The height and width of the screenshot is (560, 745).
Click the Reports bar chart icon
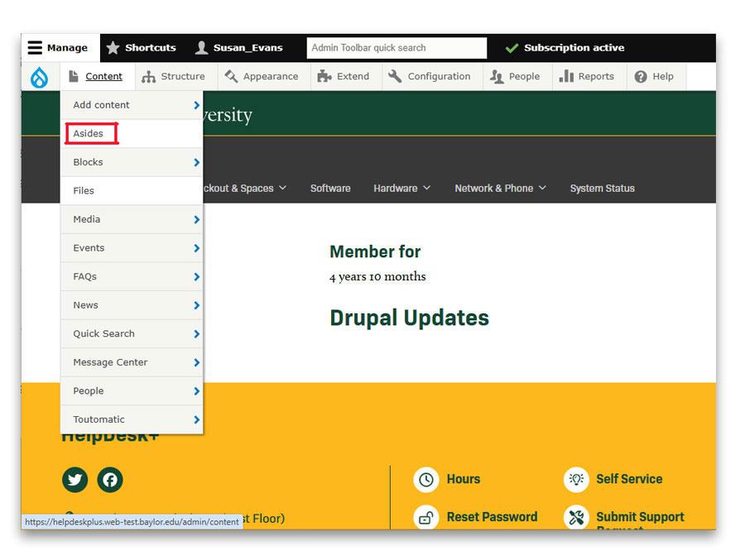(566, 76)
